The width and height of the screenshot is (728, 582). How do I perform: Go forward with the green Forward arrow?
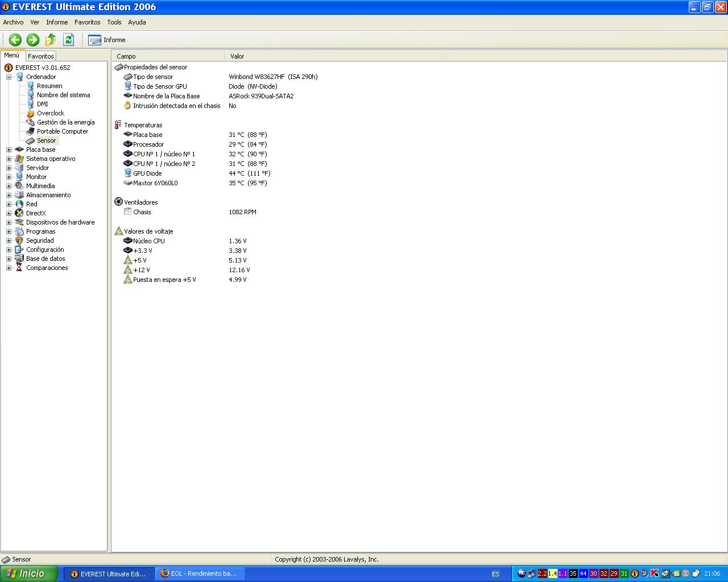33,40
